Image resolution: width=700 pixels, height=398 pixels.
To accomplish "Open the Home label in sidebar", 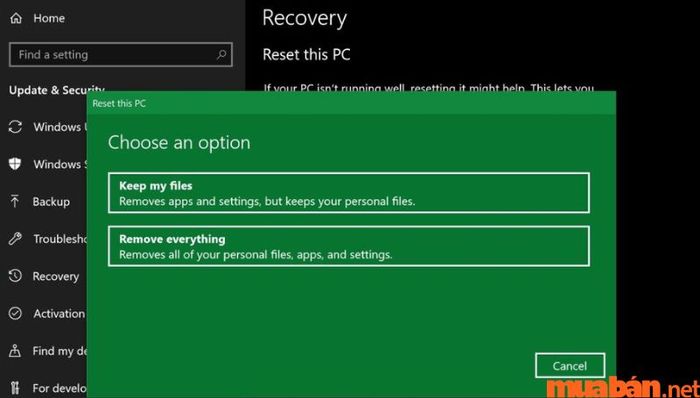I will [x=49, y=18].
